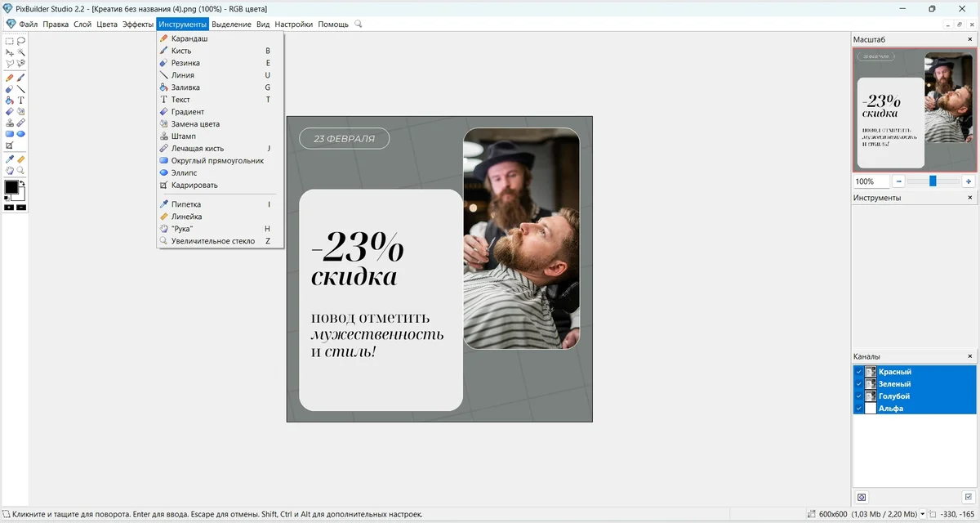The image size is (980, 523).
Task: Click the search magnifier icon in menu bar
Action: click(358, 25)
